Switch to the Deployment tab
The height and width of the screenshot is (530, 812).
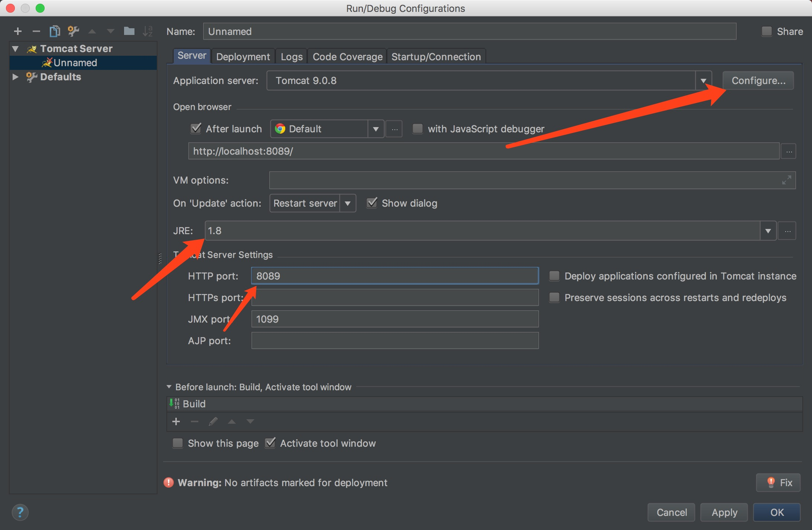click(243, 56)
